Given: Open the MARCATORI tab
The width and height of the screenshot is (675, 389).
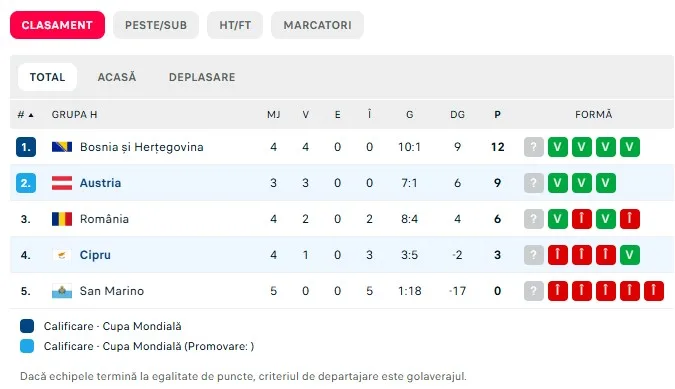Looking at the screenshot, I should coord(317,25).
